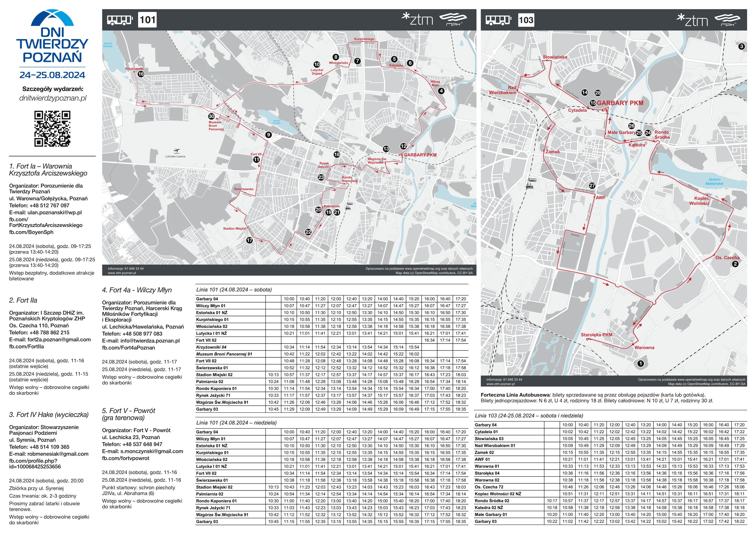Click the 'Rondo Kaponiera' stop label on 101 map
The height and width of the screenshot is (535, 756).
pos(349,179)
